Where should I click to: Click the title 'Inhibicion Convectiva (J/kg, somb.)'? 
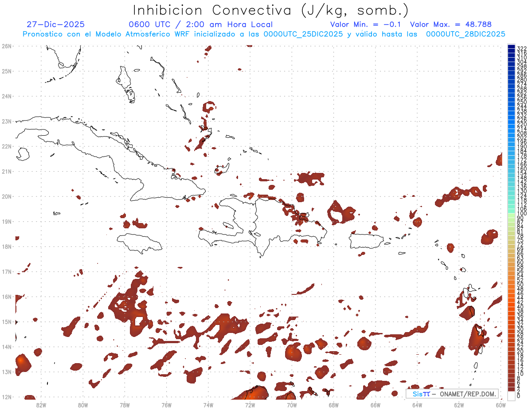(271, 11)
